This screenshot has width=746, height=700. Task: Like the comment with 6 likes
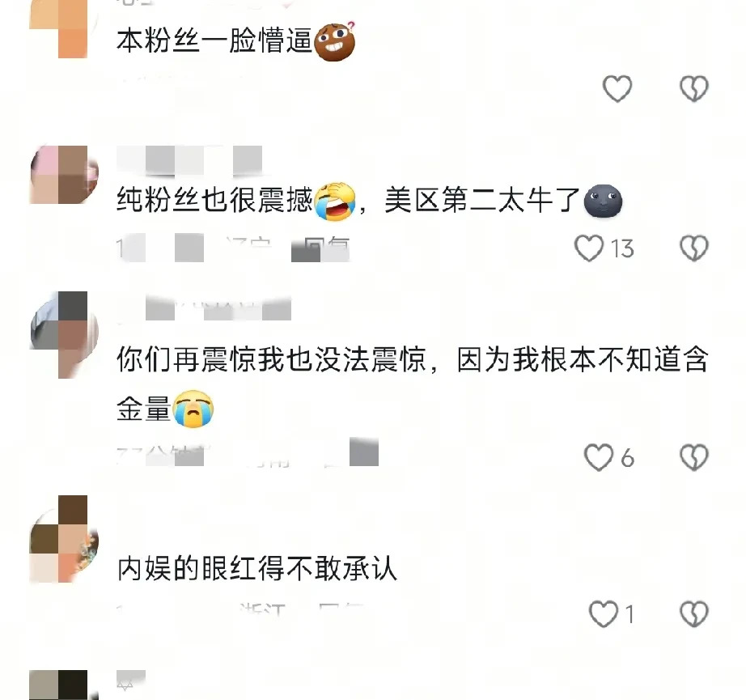pyautogui.click(x=599, y=457)
